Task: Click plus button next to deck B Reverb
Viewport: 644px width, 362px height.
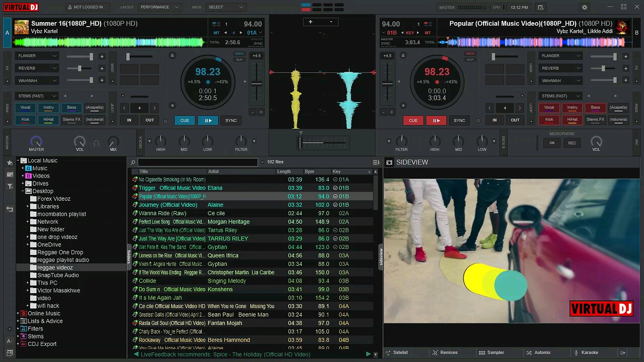Action: click(626, 68)
